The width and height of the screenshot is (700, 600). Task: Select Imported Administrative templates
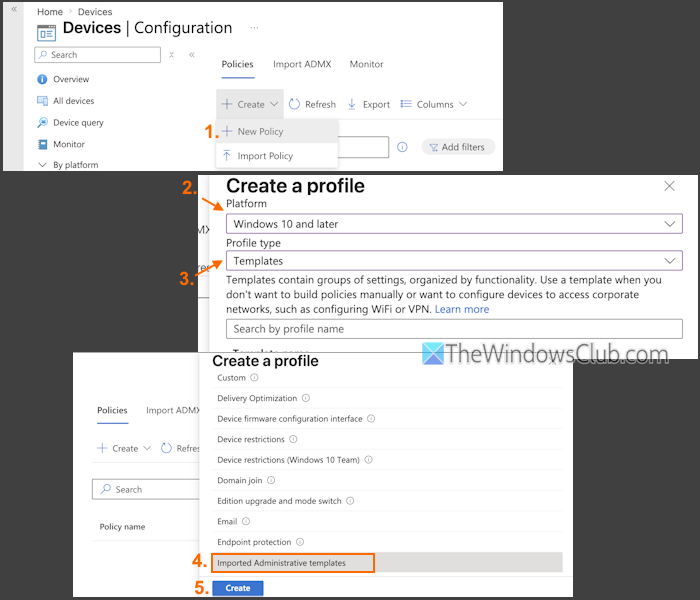(x=387, y=563)
